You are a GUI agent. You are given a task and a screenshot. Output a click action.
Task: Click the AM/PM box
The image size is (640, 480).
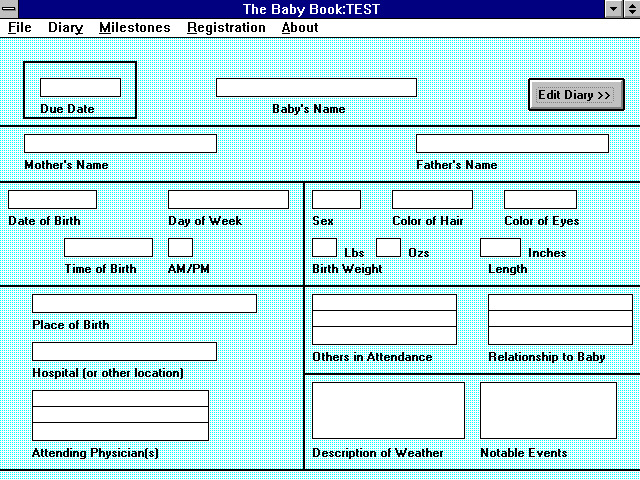pos(180,248)
